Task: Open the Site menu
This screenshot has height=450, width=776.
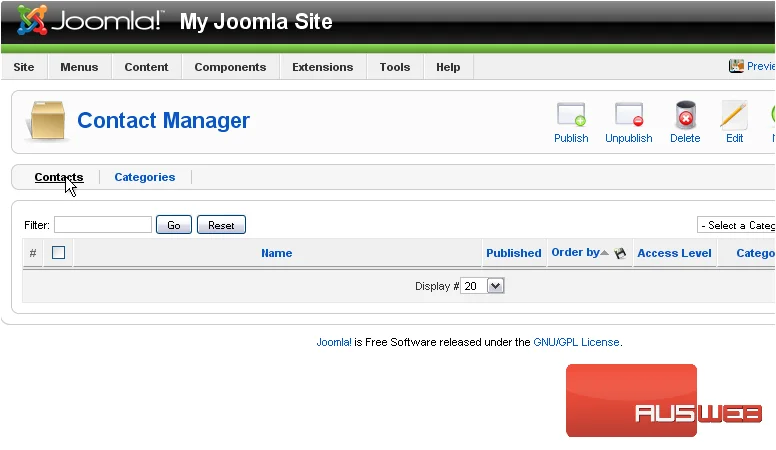Action: tap(24, 67)
